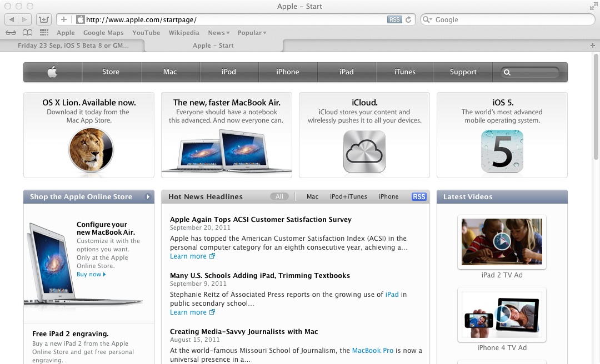Select the Apple – Start tab
Screen dimensions: 600x364
point(213,46)
